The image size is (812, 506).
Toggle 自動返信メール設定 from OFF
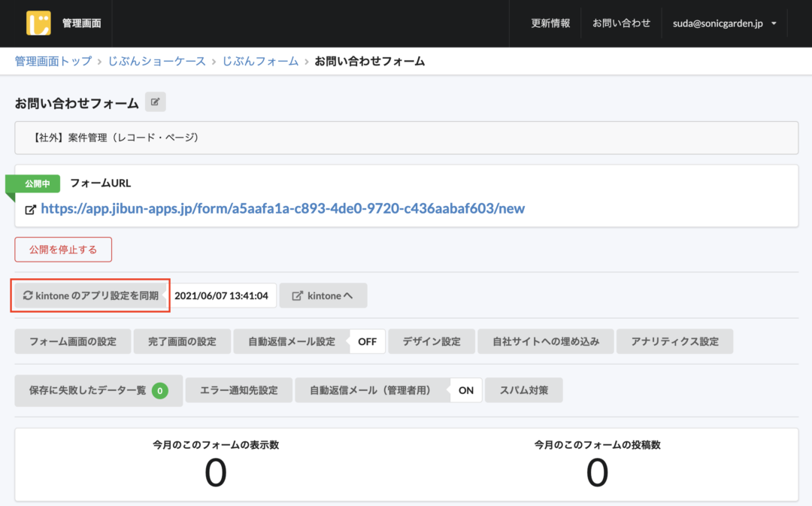(x=367, y=341)
